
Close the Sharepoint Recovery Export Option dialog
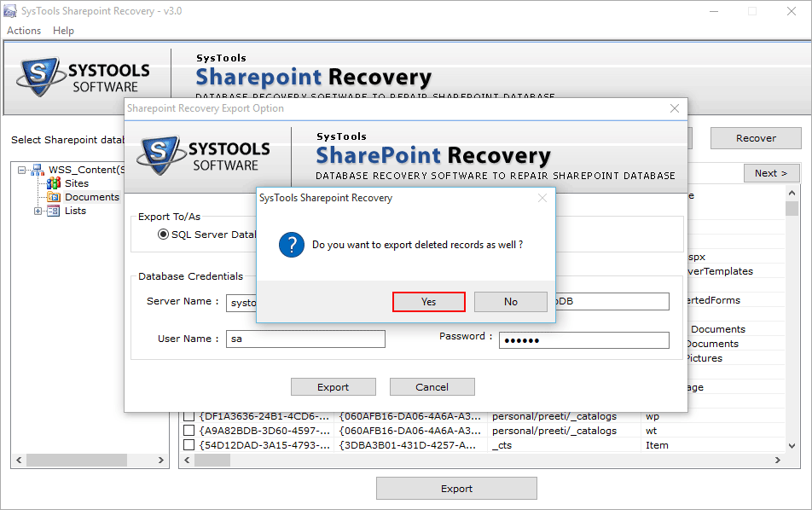(674, 108)
